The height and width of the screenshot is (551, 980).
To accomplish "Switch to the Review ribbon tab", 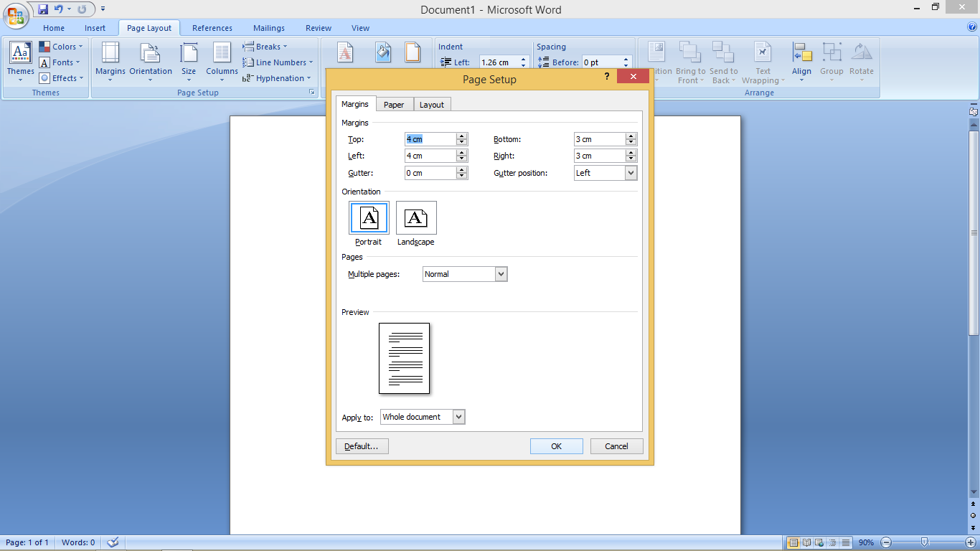I will pyautogui.click(x=319, y=28).
